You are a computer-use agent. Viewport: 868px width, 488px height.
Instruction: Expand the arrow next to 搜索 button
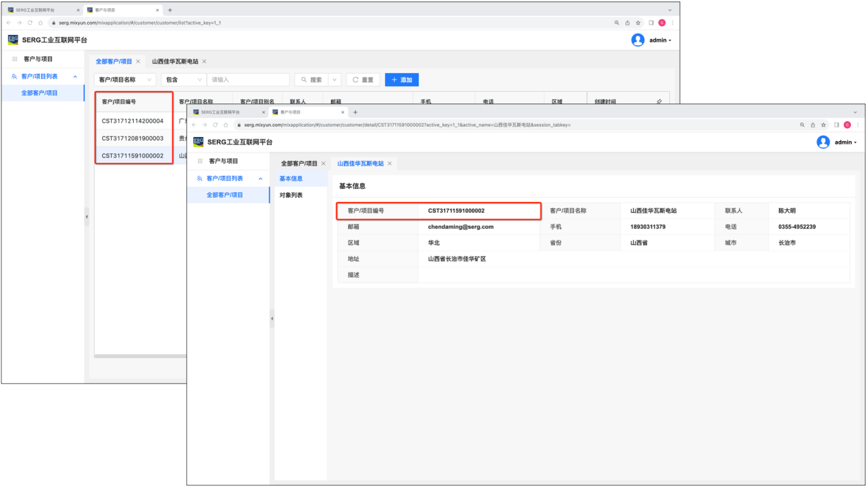click(x=334, y=80)
